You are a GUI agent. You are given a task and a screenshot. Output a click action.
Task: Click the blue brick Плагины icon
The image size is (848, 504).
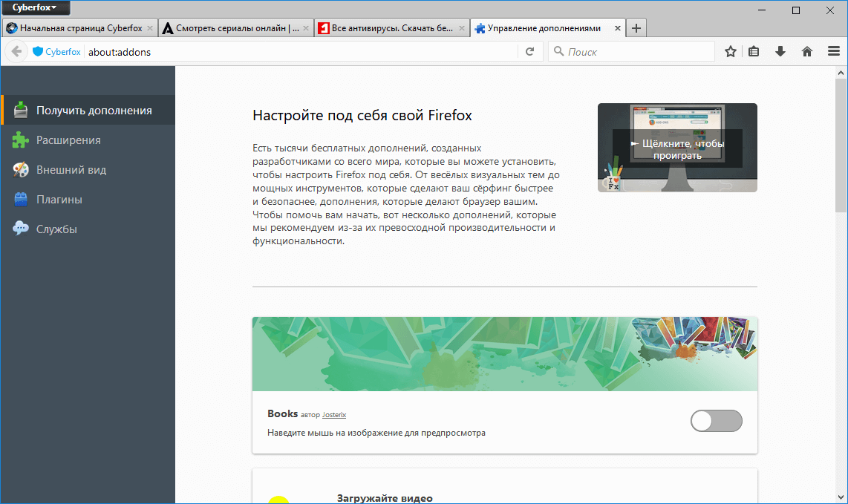click(x=21, y=200)
